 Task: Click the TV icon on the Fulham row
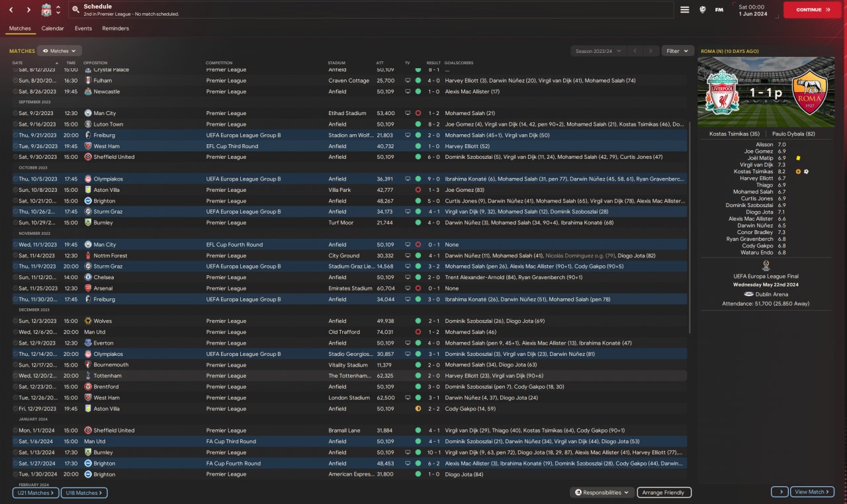[x=408, y=81]
